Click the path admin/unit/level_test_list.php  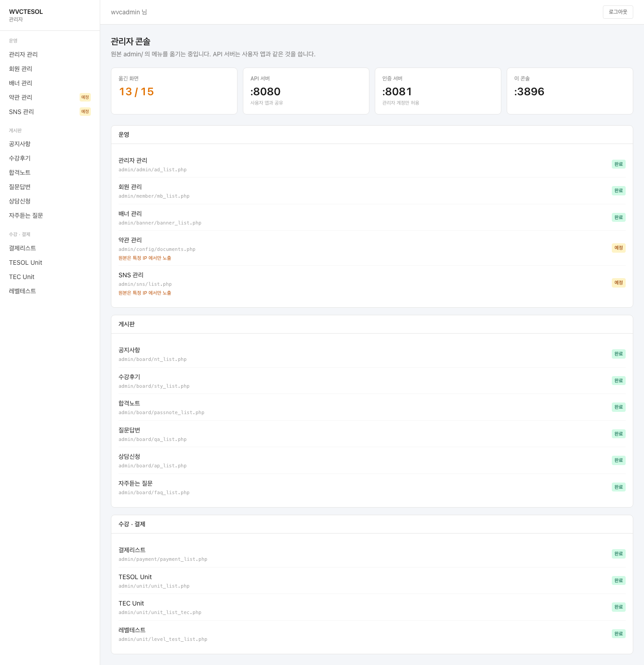pos(163,640)
